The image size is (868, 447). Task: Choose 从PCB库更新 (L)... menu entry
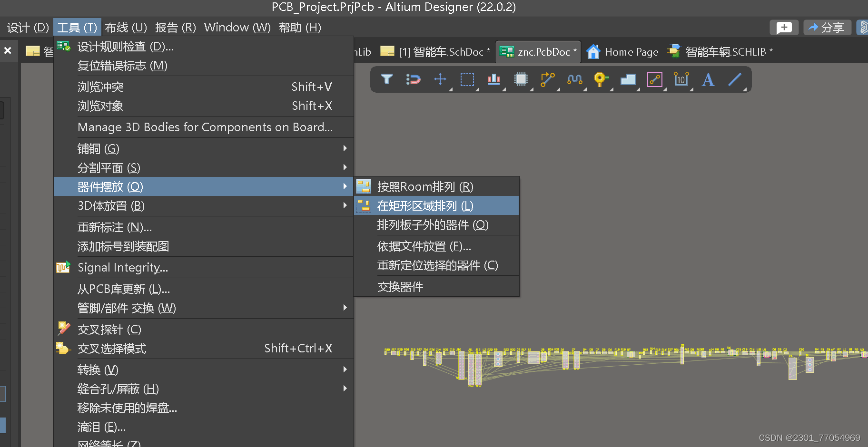[x=204, y=289]
